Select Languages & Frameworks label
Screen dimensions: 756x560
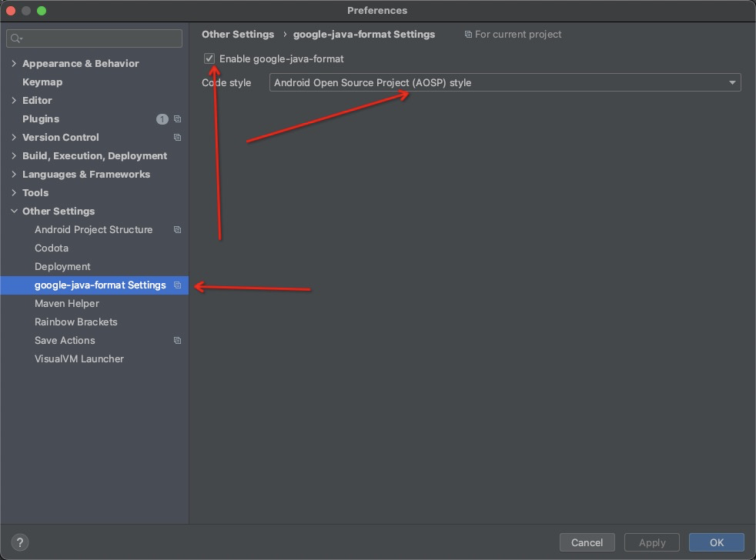86,175
